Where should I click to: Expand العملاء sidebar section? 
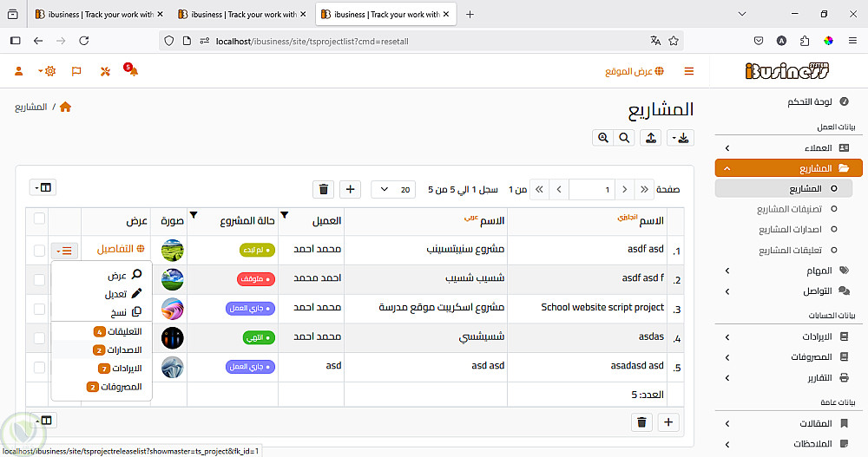pyautogui.click(x=788, y=147)
